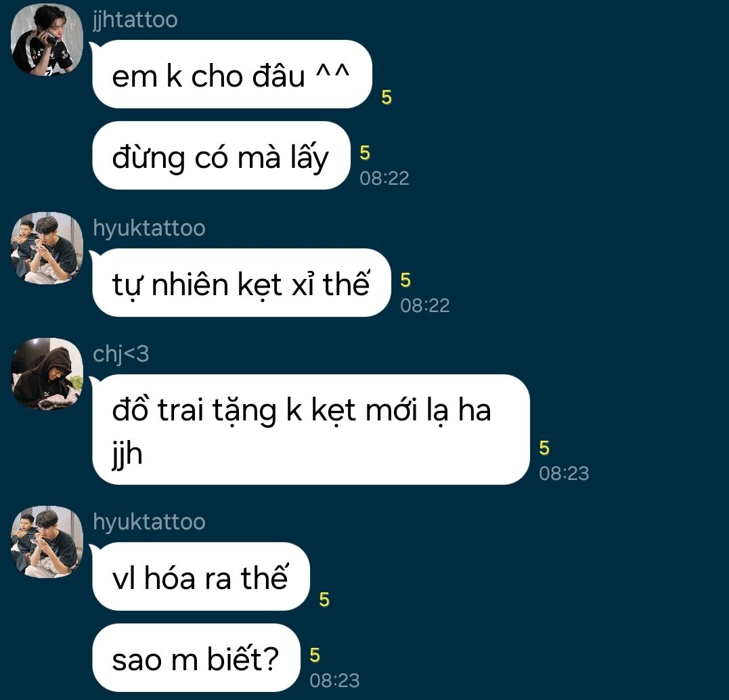Select the 'sao m biết?' message bubble

[196, 657]
